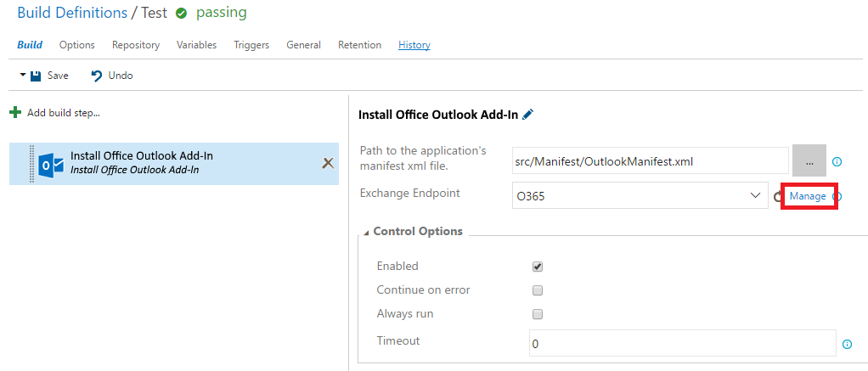Viewport: 868px width, 371px height.
Task: Show info for Exchange Endpoint field
Action: point(838,196)
